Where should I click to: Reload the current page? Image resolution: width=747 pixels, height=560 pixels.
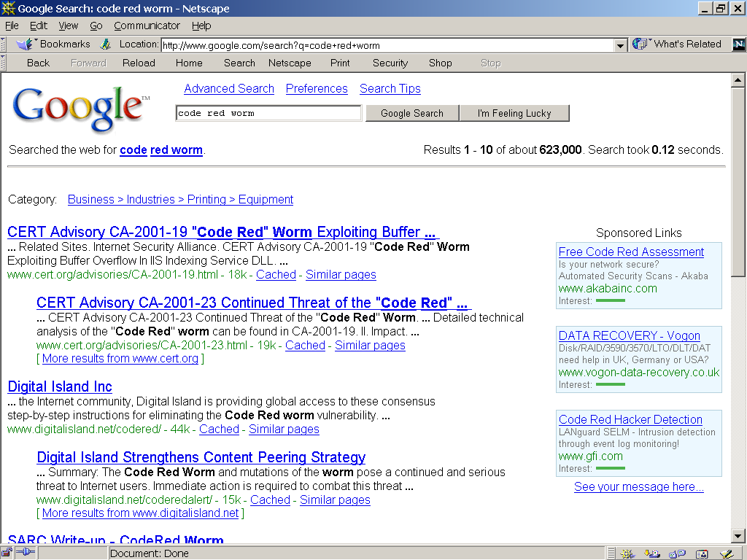tap(139, 63)
